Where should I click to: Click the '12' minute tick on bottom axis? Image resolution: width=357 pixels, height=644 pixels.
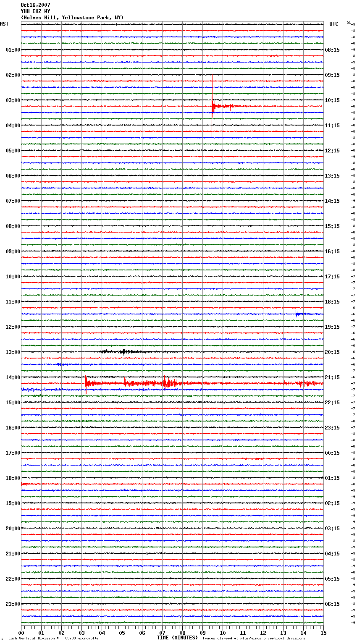[263, 633]
